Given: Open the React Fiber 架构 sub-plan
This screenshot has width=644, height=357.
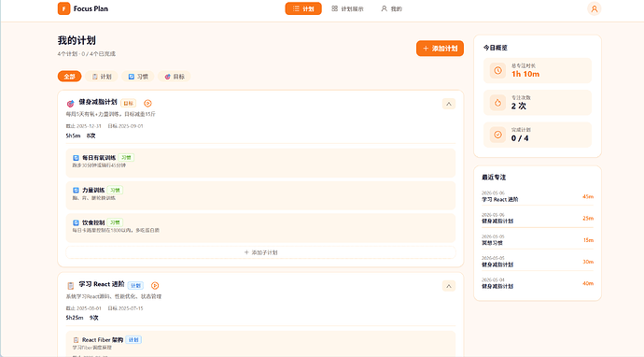Looking at the screenshot, I should tap(260, 344).
